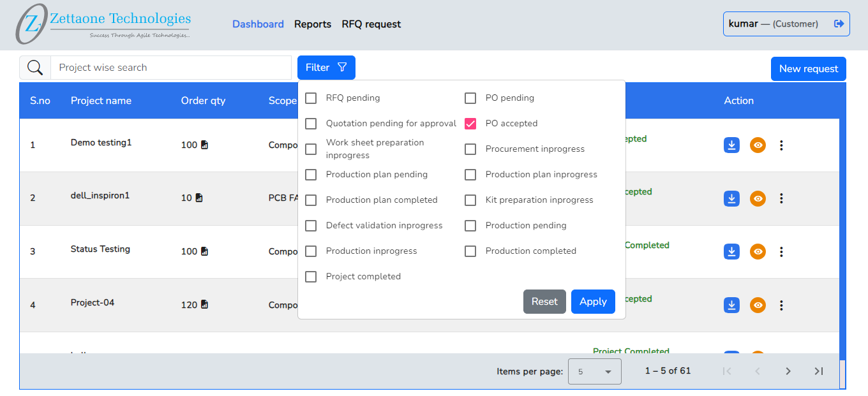Open more options for Status Testing row
The image size is (868, 396).
click(781, 252)
